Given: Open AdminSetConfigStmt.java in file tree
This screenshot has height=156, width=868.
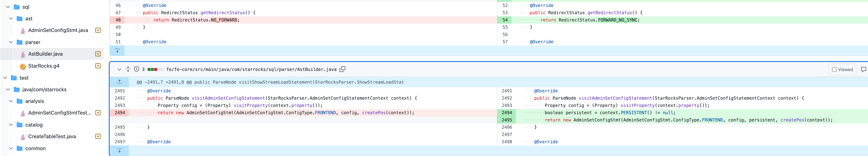Looking at the screenshot, I should tap(58, 30).
